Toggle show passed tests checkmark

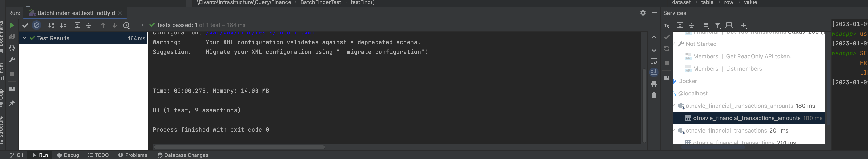pyautogui.click(x=25, y=25)
